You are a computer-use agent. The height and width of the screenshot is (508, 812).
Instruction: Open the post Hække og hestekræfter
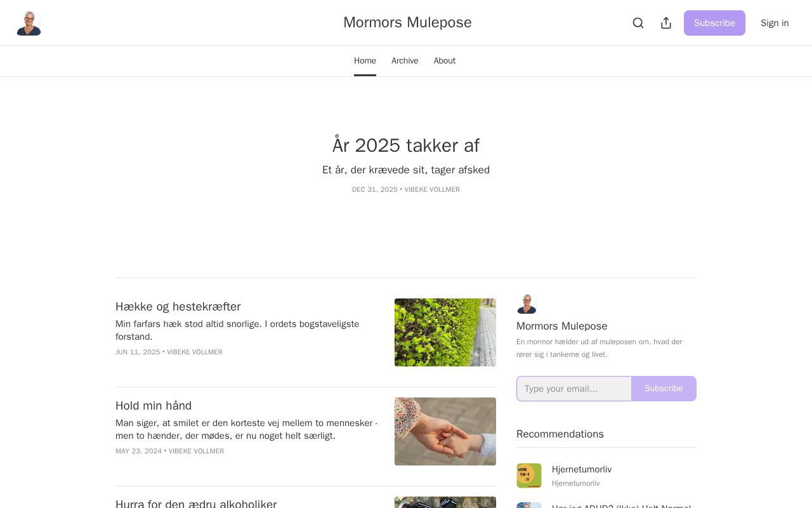178,307
